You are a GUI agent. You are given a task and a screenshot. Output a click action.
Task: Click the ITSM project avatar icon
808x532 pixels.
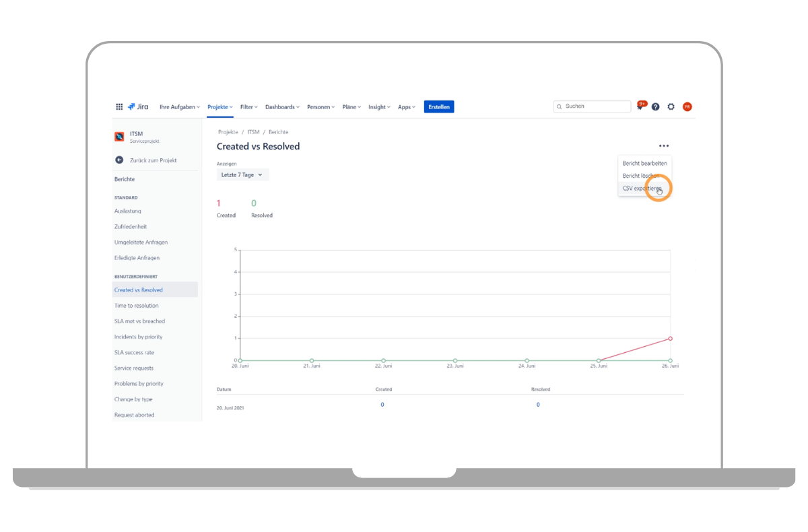coord(119,137)
